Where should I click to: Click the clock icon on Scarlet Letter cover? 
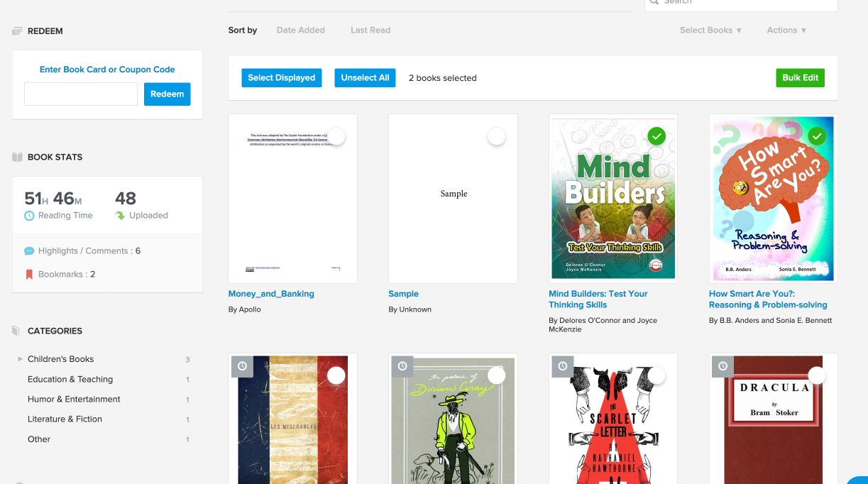(x=563, y=366)
